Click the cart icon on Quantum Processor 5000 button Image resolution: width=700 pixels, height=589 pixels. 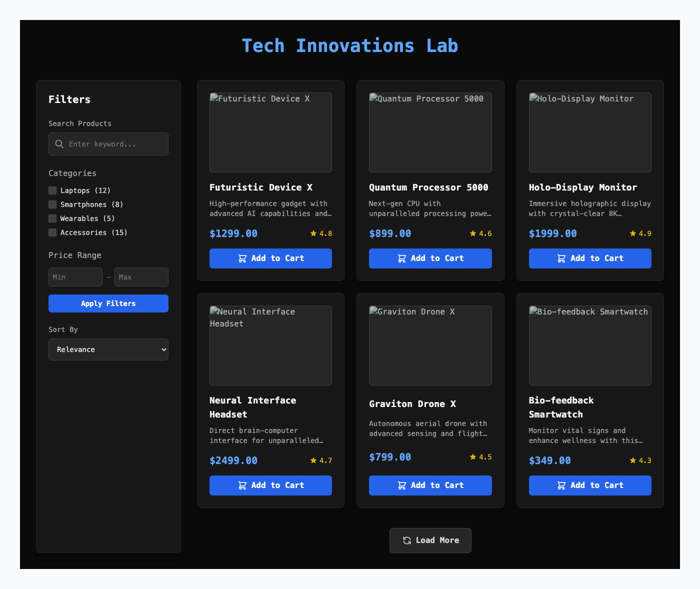pyautogui.click(x=401, y=258)
